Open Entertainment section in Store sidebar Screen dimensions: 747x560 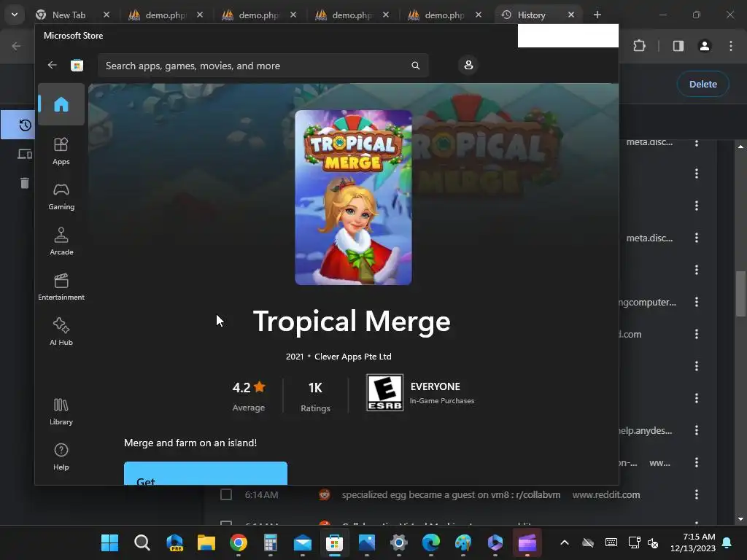[61, 287]
